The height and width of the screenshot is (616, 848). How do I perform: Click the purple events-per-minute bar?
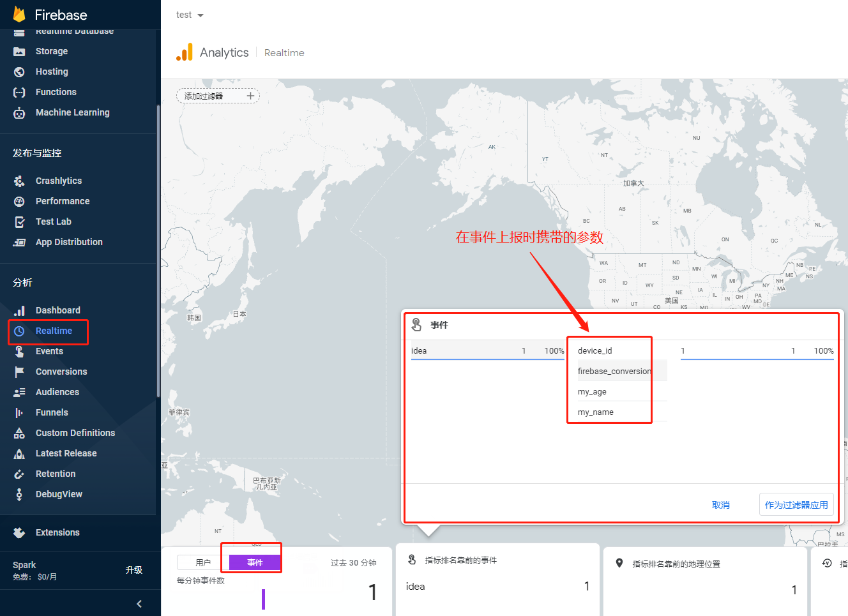click(263, 599)
